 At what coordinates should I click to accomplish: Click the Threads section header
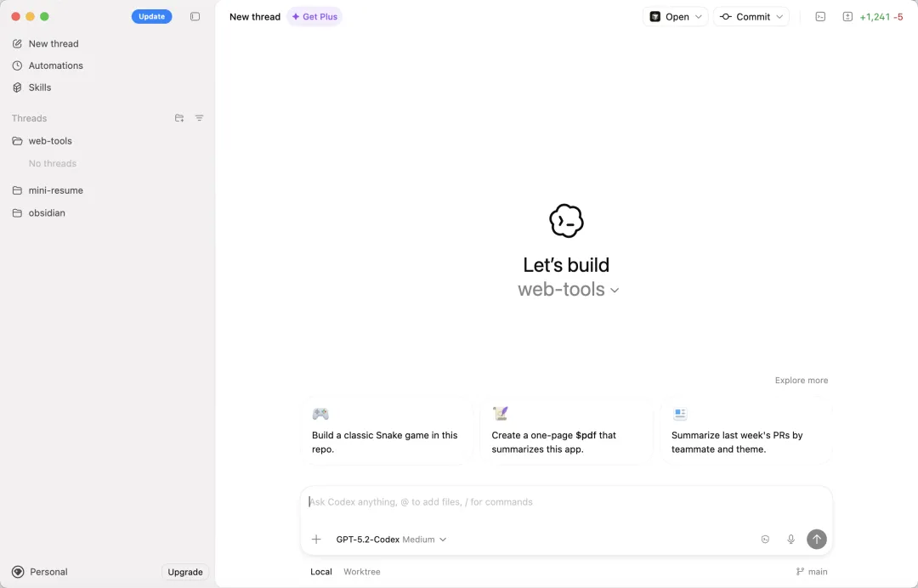point(29,118)
